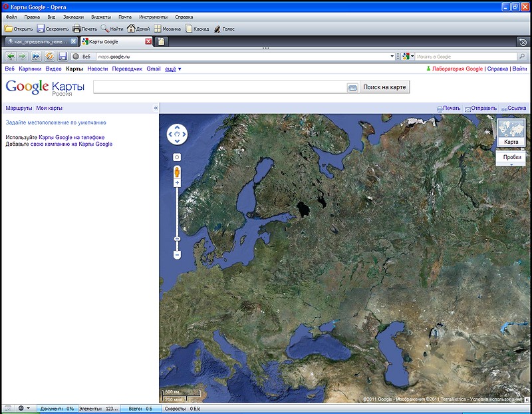Click the map pan navigation wheel
532x414 pixels.
178,134
